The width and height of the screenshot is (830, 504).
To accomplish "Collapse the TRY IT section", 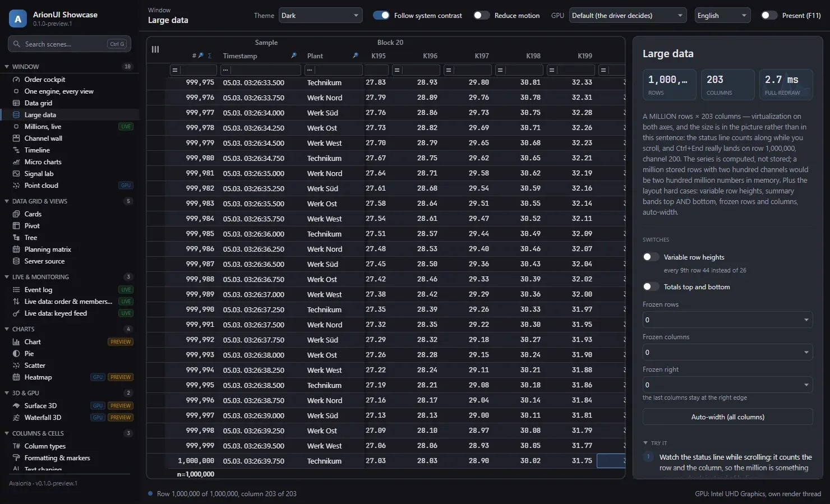I will [645, 443].
